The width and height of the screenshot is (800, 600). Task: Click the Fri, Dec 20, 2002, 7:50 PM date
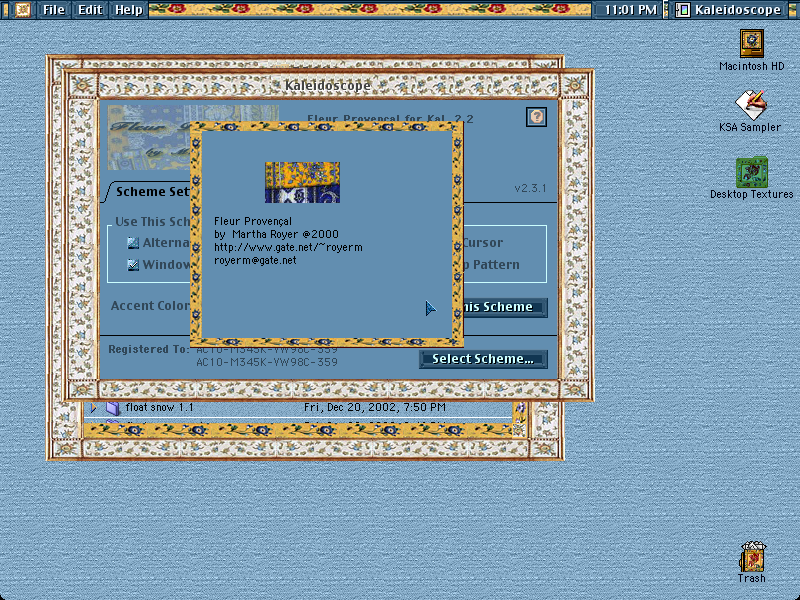[375, 407]
